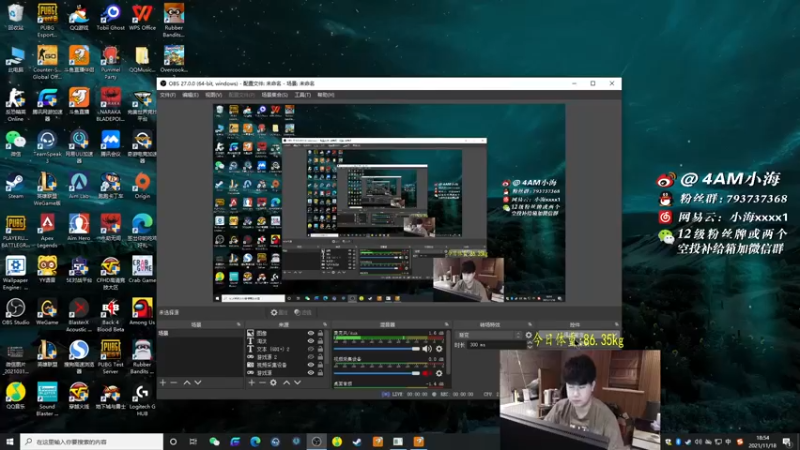800x450 pixels.
Task: Open the Recycle Bin desktop icon
Action: click(x=15, y=17)
